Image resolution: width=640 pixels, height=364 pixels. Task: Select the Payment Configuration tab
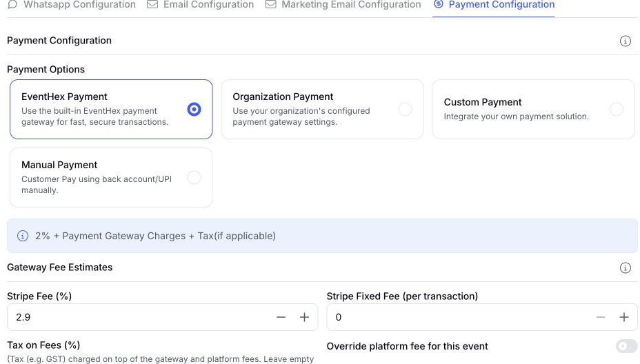(x=494, y=5)
